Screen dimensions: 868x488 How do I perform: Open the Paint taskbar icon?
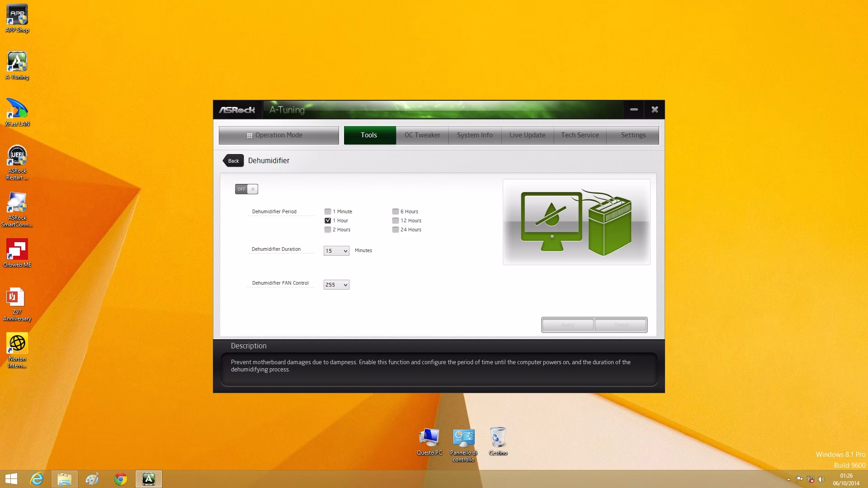coord(92,479)
